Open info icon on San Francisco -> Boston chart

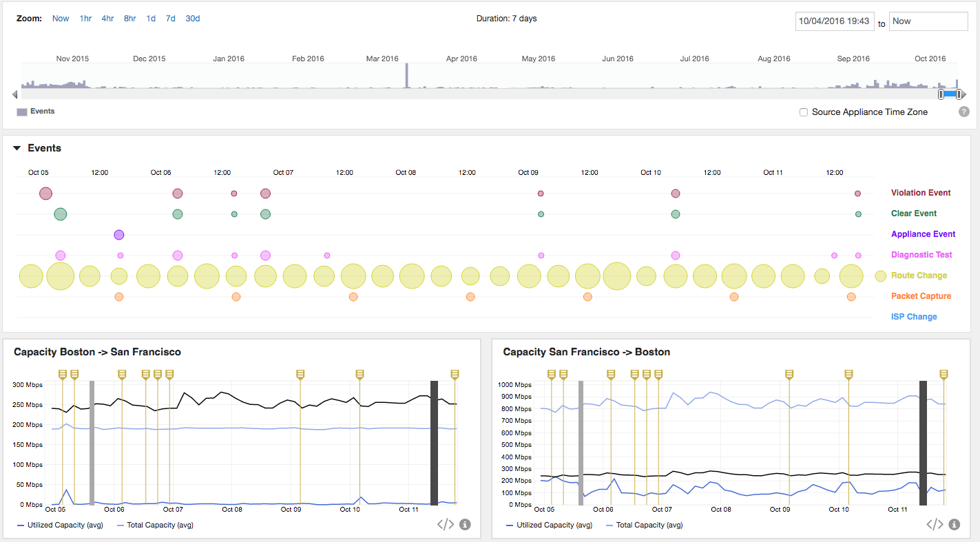point(954,525)
